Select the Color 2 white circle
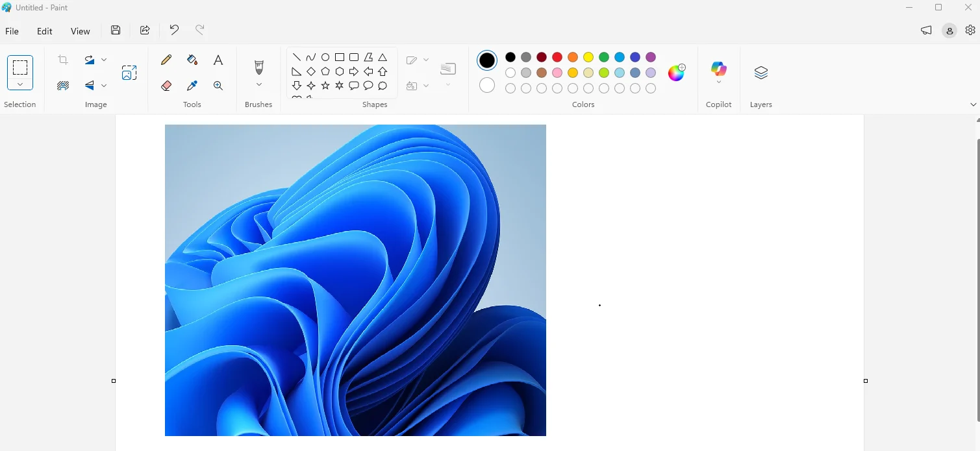 coord(487,85)
